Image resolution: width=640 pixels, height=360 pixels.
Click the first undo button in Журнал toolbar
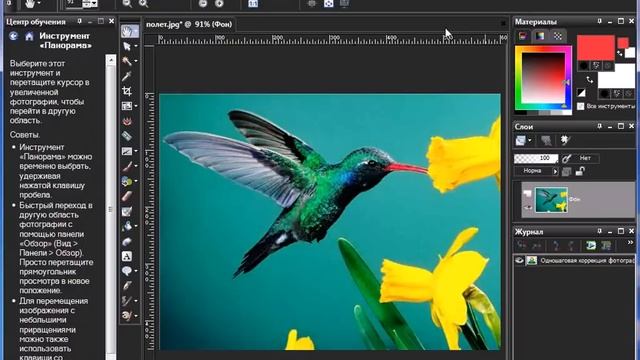point(522,245)
